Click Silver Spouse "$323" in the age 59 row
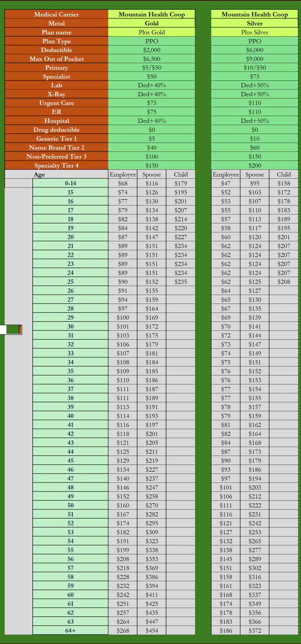 pos(255,586)
